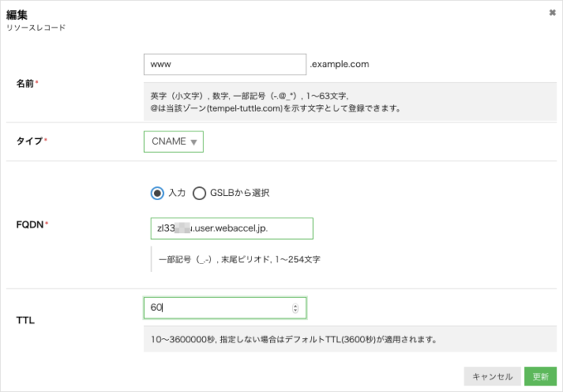Open the CNAME type dropdown
The height and width of the screenshot is (392, 563).
[173, 141]
